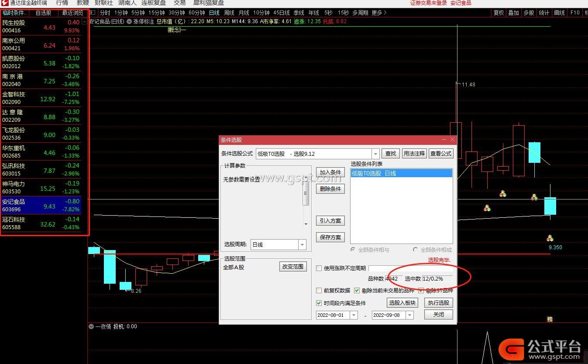The image size is (588, 364).
Task: Click 执行选股 button
Action: [438, 303]
